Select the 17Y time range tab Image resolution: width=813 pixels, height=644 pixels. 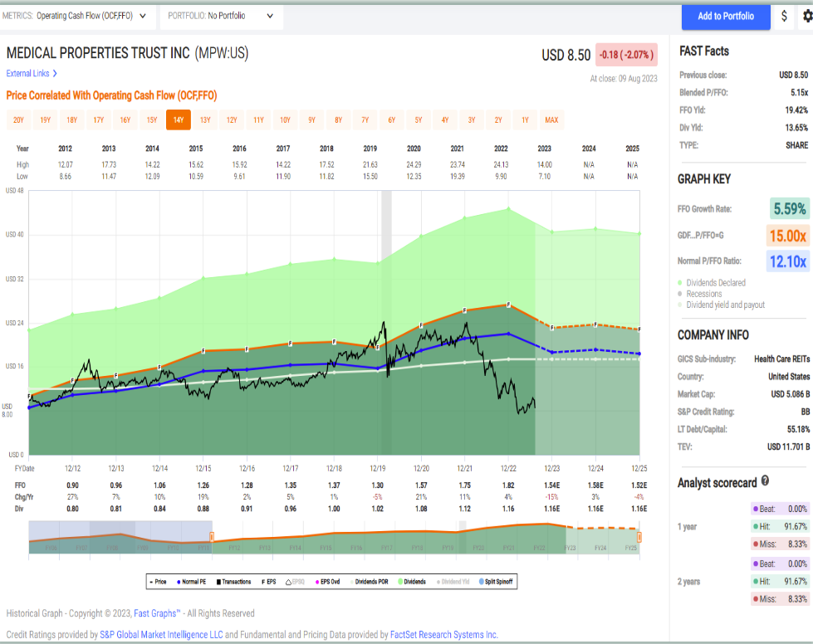click(99, 120)
